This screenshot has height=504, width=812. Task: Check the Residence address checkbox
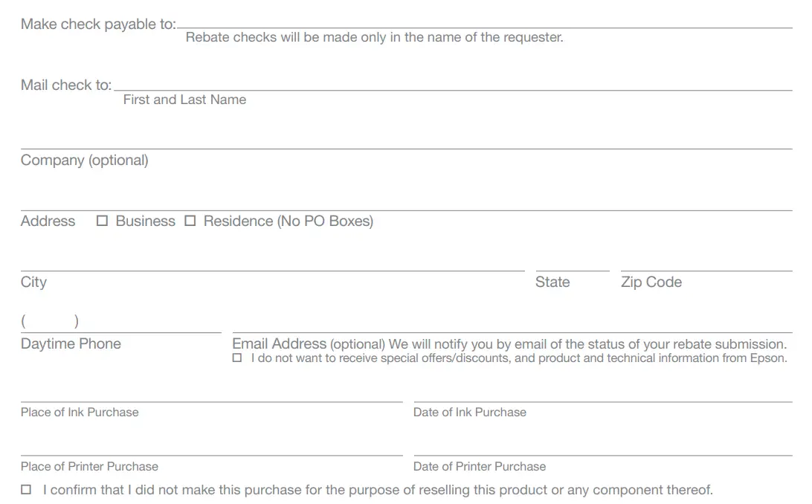(190, 221)
